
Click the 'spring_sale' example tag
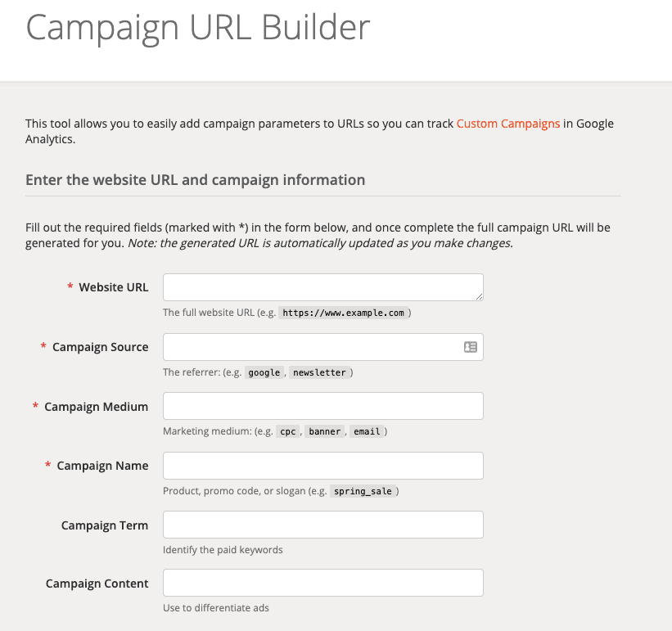(363, 491)
